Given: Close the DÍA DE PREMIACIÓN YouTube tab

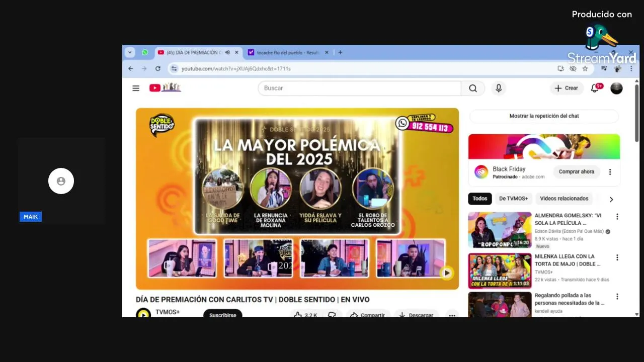Looking at the screenshot, I should pos(236,52).
